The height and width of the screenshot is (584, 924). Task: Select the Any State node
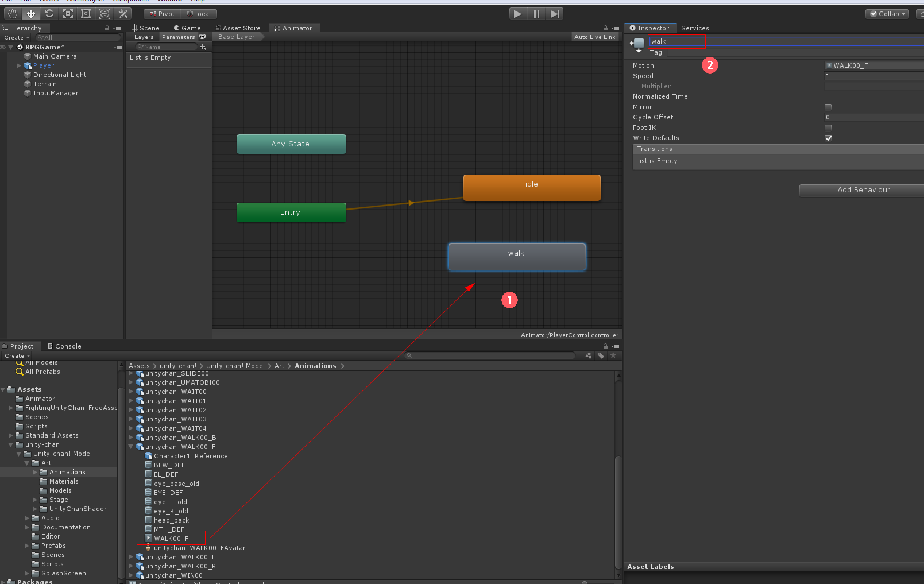[291, 144]
